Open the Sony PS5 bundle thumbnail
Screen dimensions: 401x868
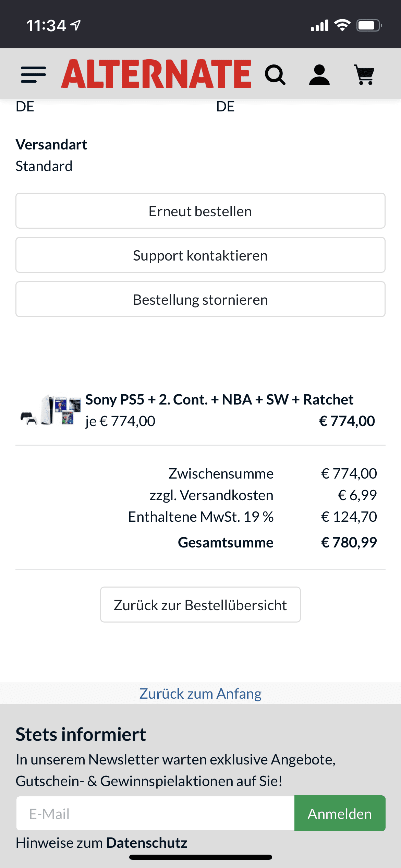pos(50,410)
